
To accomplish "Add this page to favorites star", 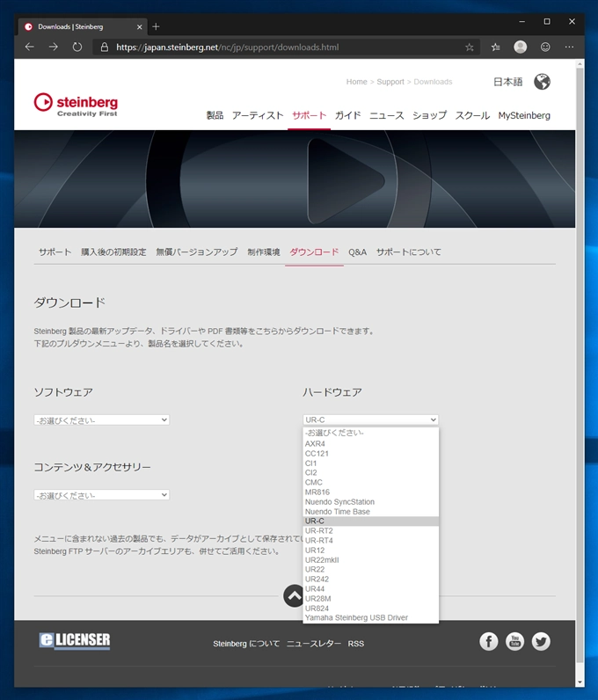I will pos(469,47).
